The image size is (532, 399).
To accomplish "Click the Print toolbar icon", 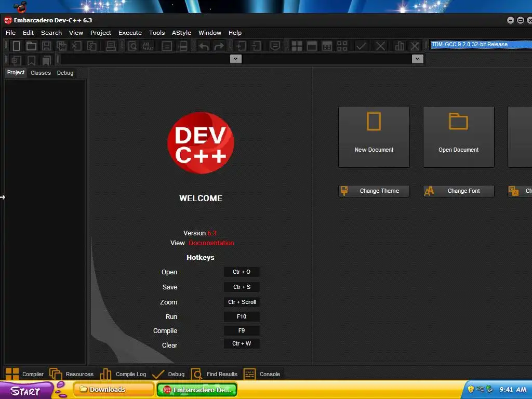I will coord(111,46).
